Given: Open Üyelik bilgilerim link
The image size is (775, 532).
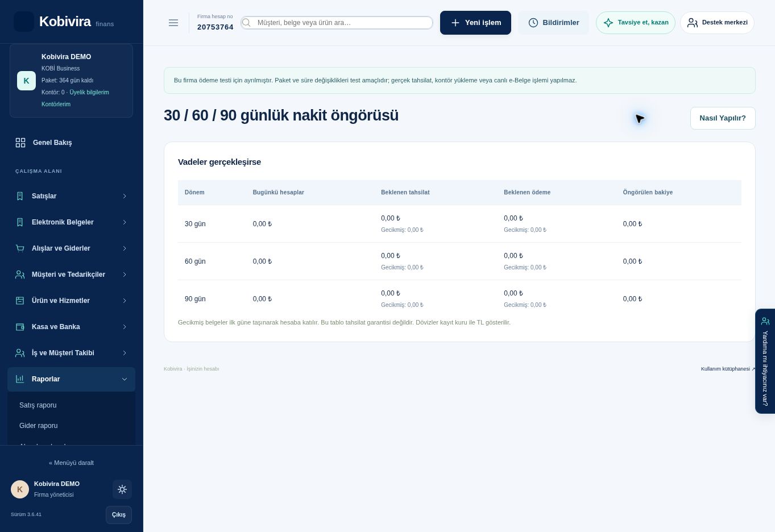Looking at the screenshot, I should pos(89,93).
